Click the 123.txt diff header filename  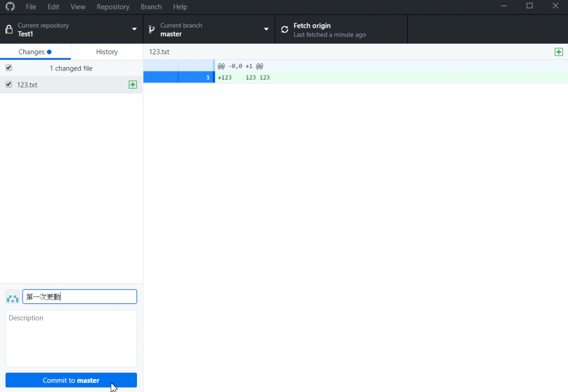159,52
